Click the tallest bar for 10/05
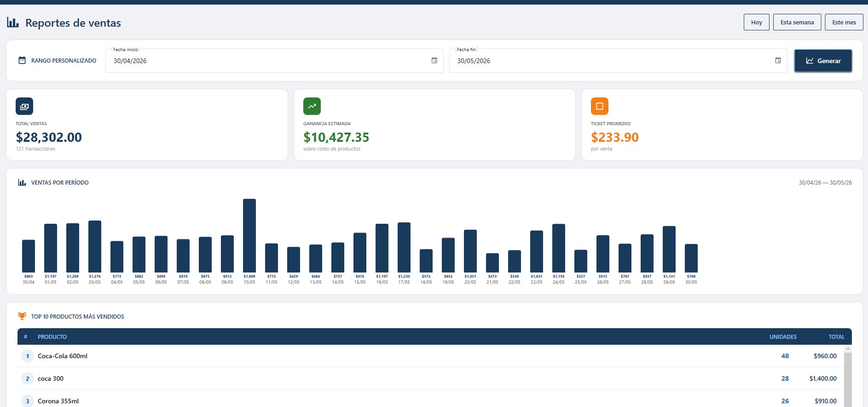 249,236
